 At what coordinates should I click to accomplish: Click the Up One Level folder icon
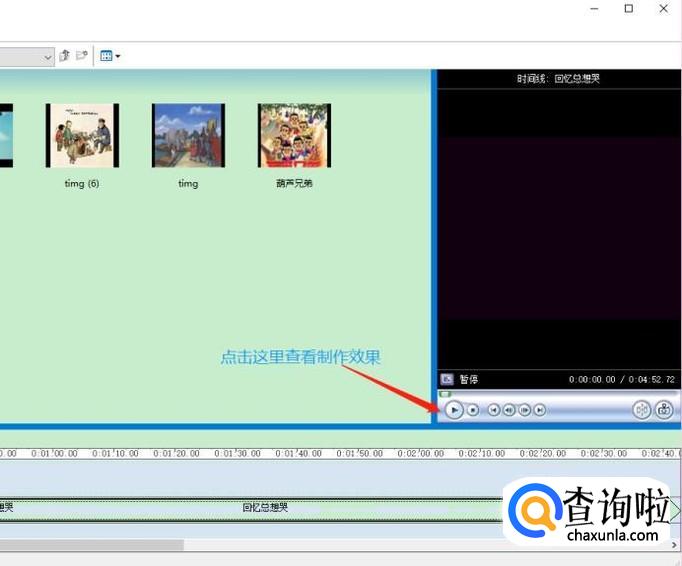click(65, 56)
